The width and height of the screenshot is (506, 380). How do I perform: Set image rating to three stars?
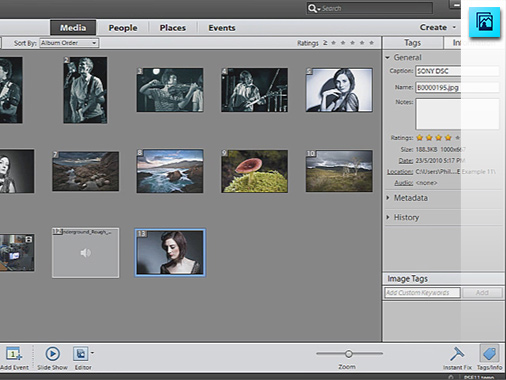point(439,137)
